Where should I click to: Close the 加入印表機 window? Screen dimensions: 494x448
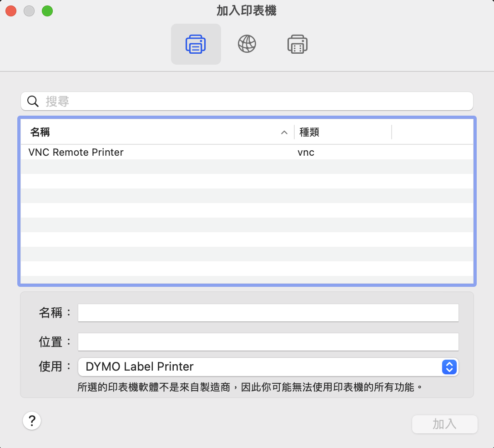[x=11, y=11]
